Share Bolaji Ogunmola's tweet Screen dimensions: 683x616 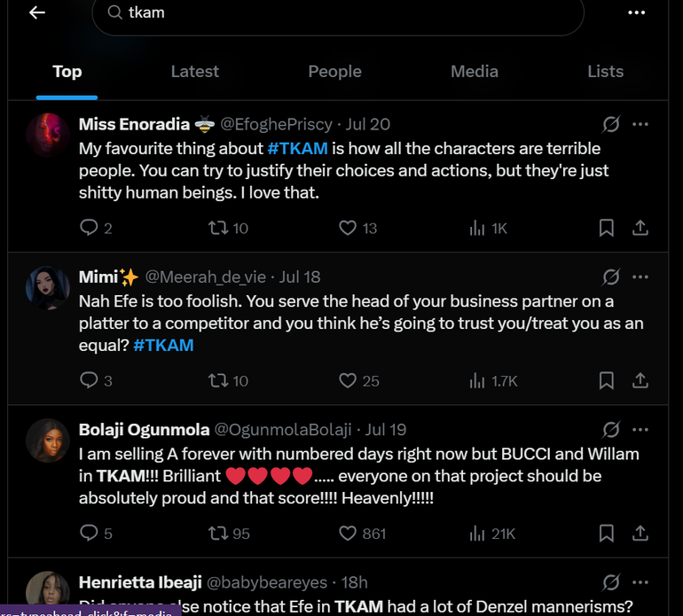pyautogui.click(x=640, y=533)
